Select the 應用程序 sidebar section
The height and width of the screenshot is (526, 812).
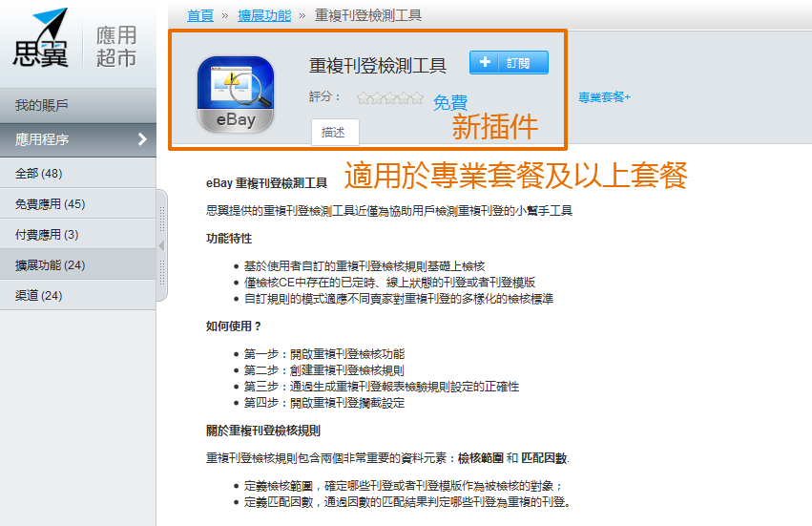[x=78, y=139]
